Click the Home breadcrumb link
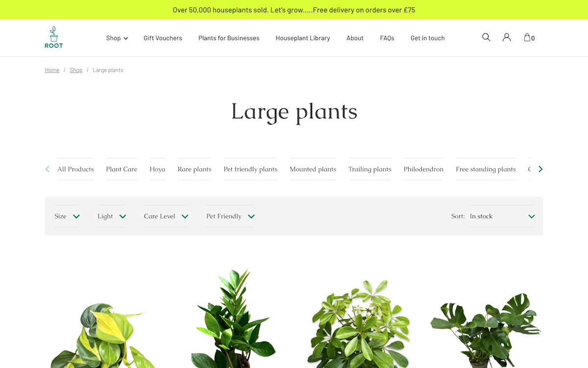The width and height of the screenshot is (588, 368). point(52,70)
